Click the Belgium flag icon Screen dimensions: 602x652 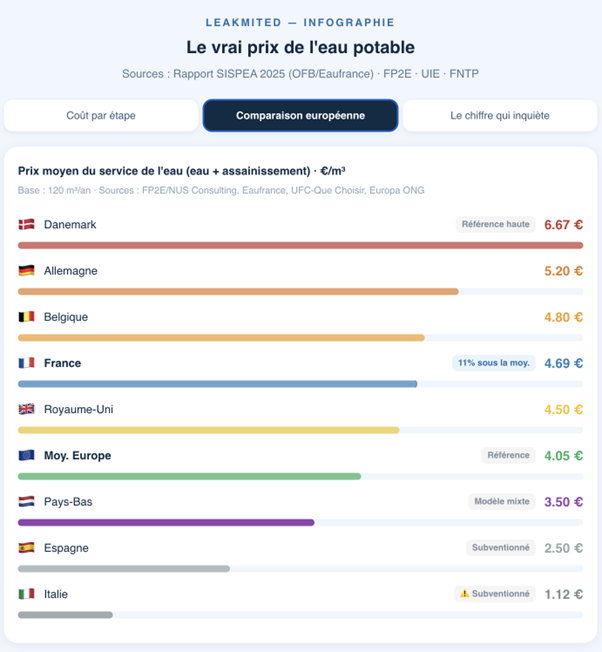(x=26, y=317)
